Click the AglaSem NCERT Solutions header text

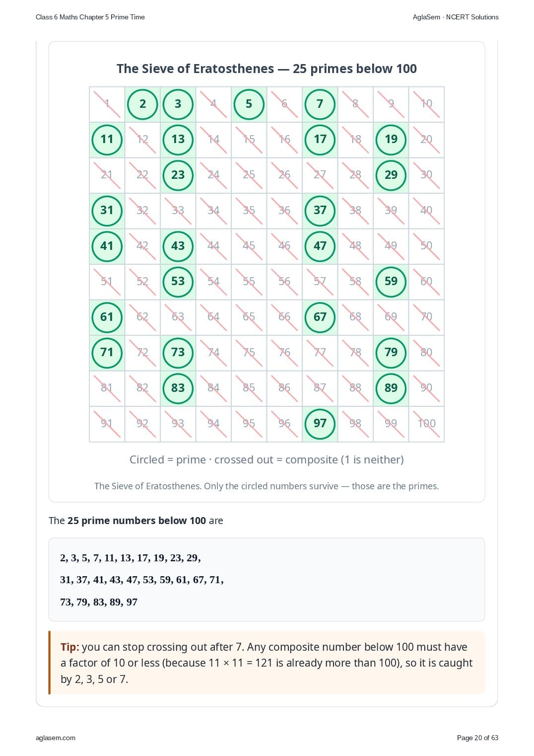pos(456,17)
